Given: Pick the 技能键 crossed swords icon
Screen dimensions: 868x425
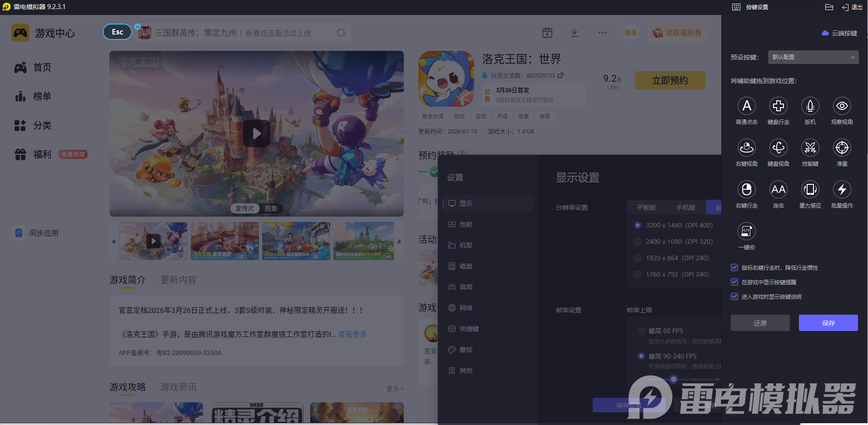Looking at the screenshot, I should point(810,148).
